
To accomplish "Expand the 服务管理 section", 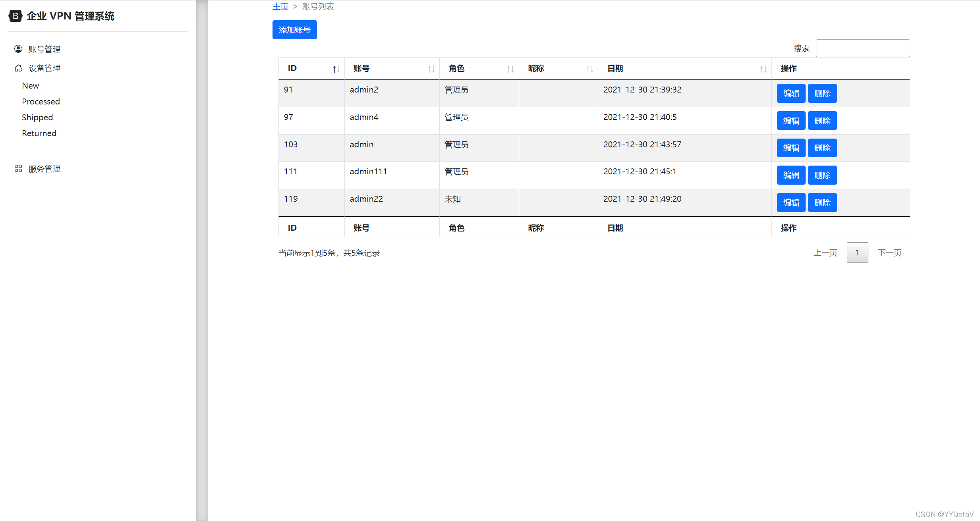I will pos(44,168).
